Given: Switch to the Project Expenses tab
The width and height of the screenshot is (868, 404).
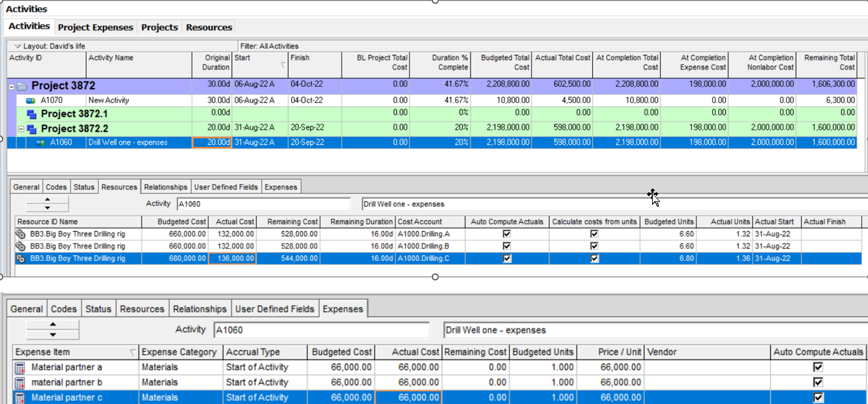Looking at the screenshot, I should (x=95, y=27).
